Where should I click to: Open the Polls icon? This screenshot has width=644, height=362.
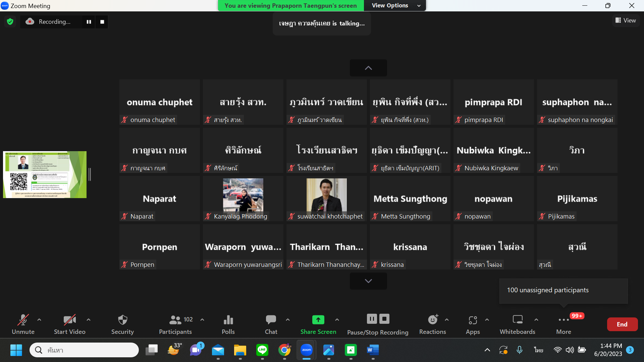pos(228,320)
